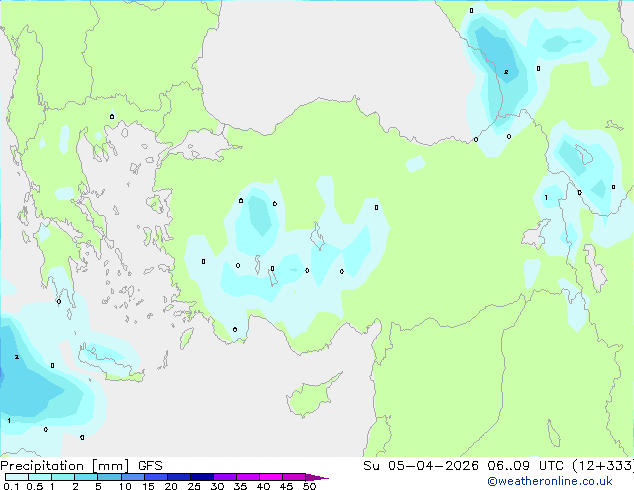
Task: Pick the 1–2 mm legend color box
Action: click(63, 477)
